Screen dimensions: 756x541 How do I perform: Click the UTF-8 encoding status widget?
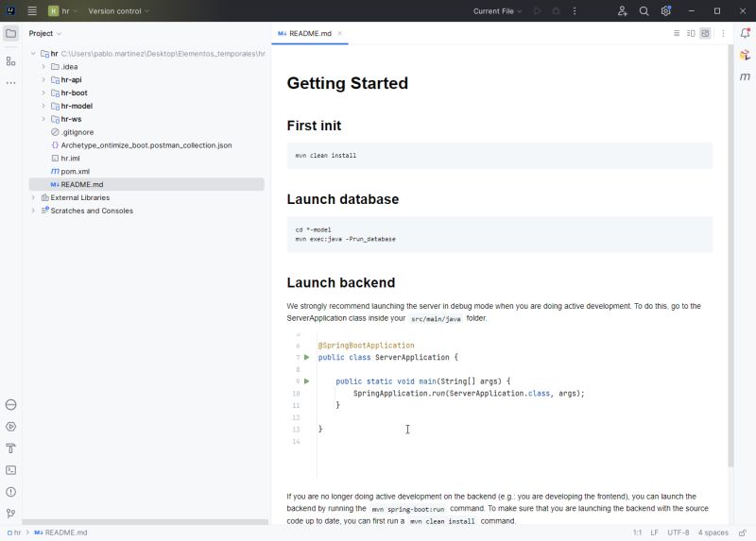[x=679, y=533]
